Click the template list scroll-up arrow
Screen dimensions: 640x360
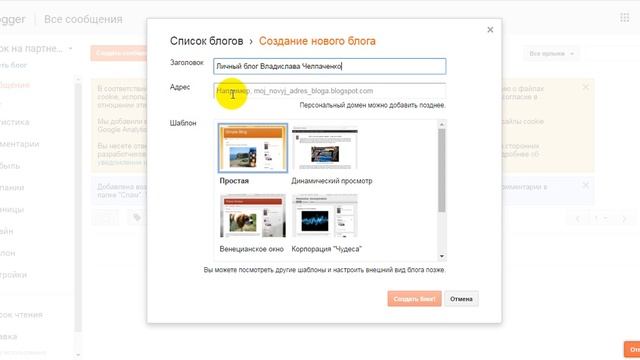[x=442, y=124]
